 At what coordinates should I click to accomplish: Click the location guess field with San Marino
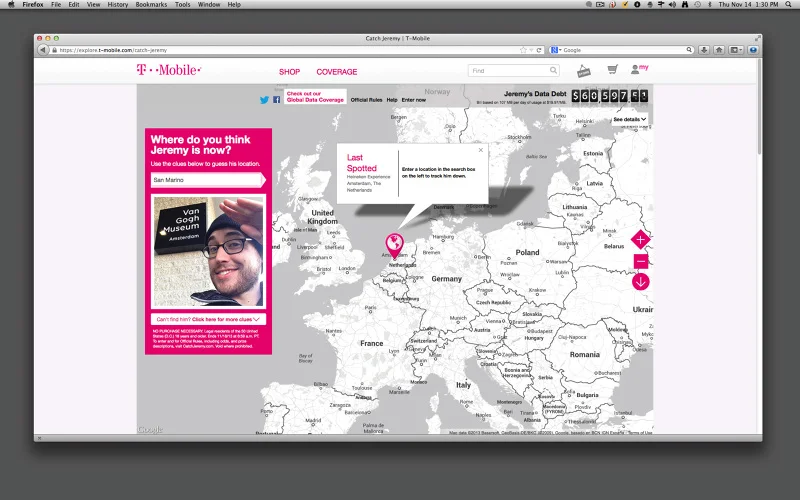206,180
